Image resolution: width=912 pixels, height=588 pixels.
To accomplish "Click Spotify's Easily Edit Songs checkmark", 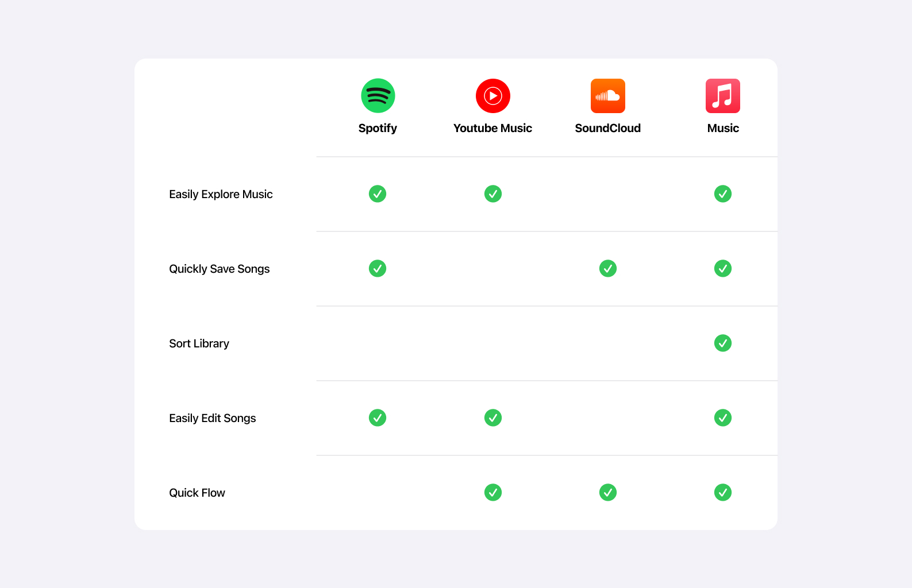I will pos(378,418).
